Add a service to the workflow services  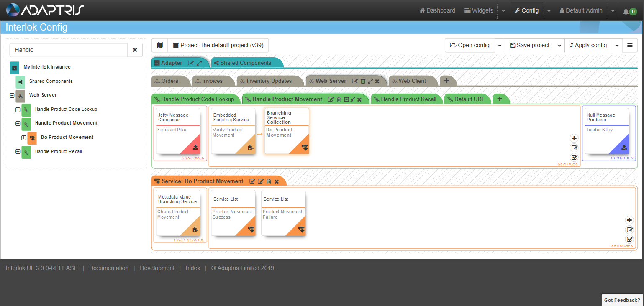[x=574, y=138]
